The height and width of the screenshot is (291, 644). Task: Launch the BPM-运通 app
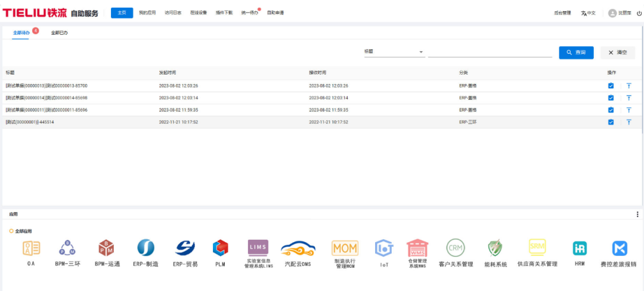coord(106,248)
